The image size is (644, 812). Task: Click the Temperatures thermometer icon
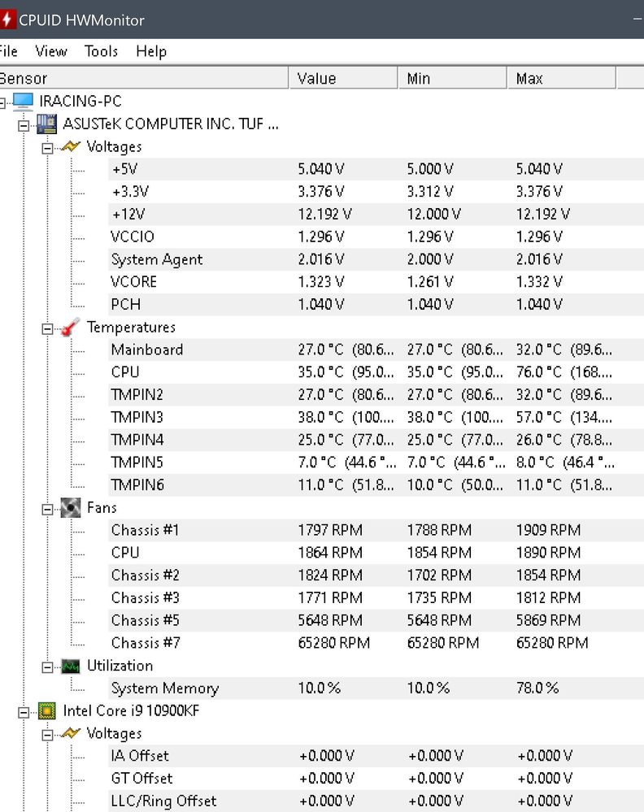coord(70,328)
